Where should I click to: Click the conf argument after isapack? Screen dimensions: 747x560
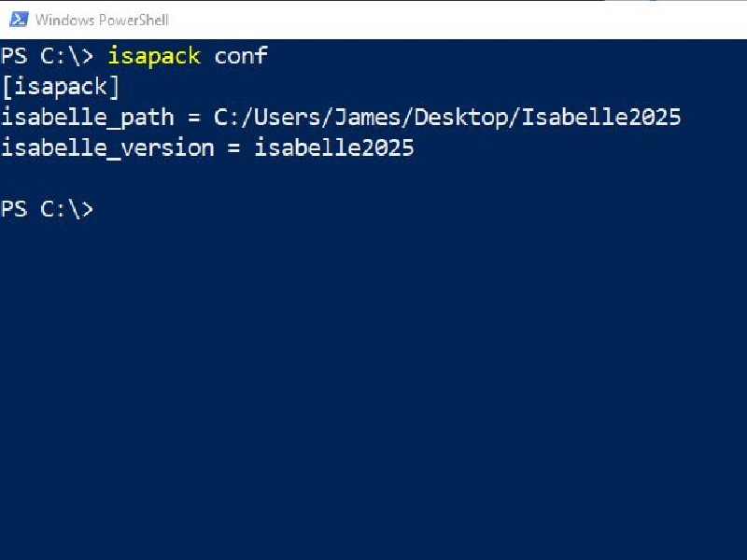242,56
